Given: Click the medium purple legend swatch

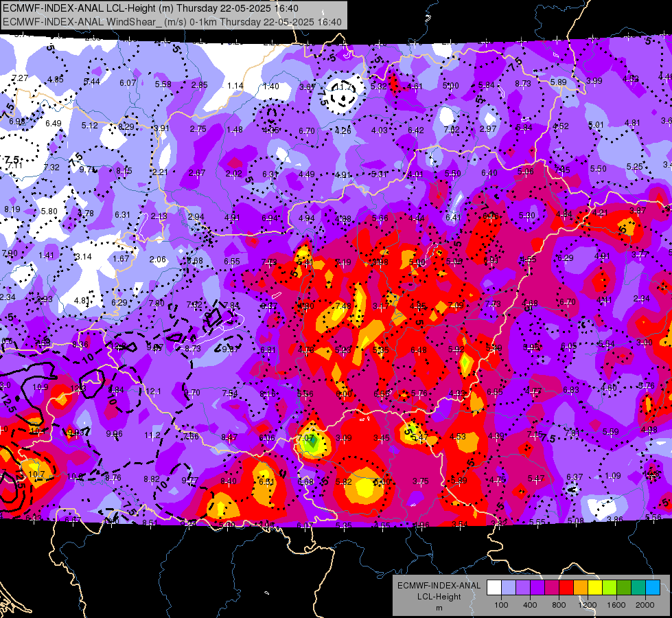Looking at the screenshot, I should [523, 588].
